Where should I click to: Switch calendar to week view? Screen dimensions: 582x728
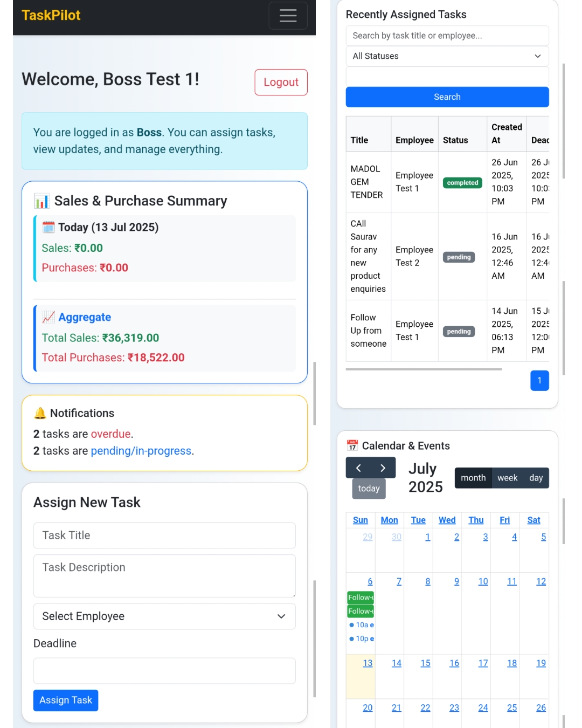click(507, 478)
